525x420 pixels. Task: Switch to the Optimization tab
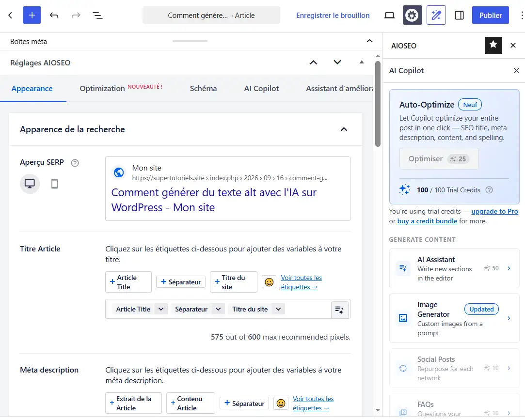pyautogui.click(x=121, y=88)
